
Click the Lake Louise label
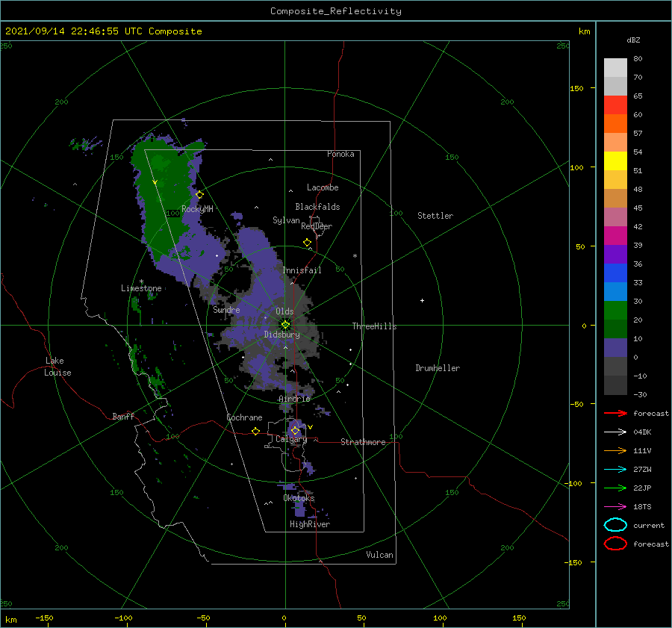57,367
